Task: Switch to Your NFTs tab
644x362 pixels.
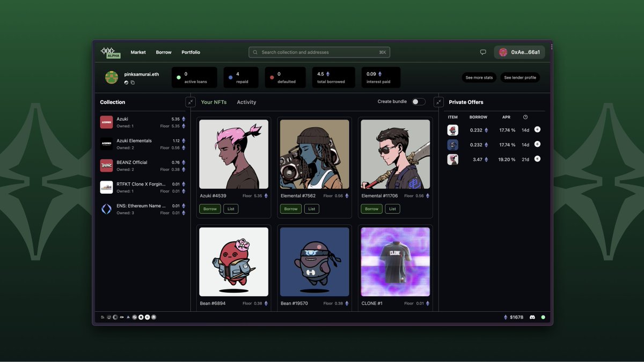Action: [214, 102]
